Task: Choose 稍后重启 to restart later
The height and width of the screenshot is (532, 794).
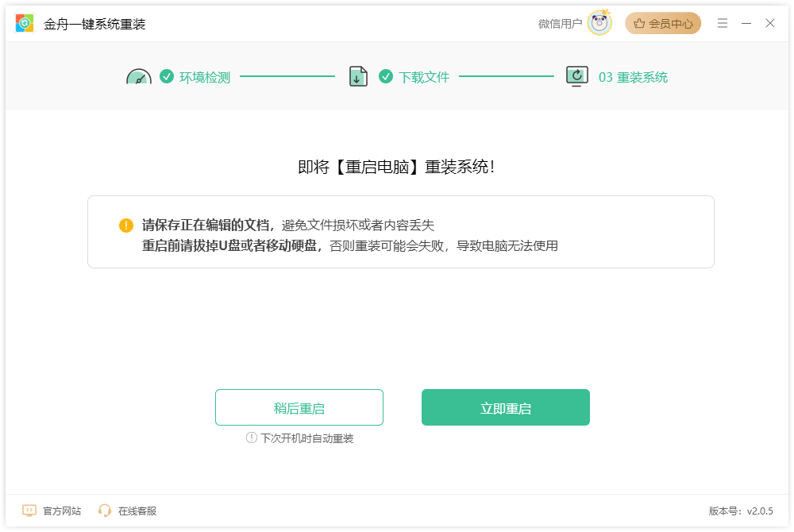Action: pyautogui.click(x=299, y=408)
